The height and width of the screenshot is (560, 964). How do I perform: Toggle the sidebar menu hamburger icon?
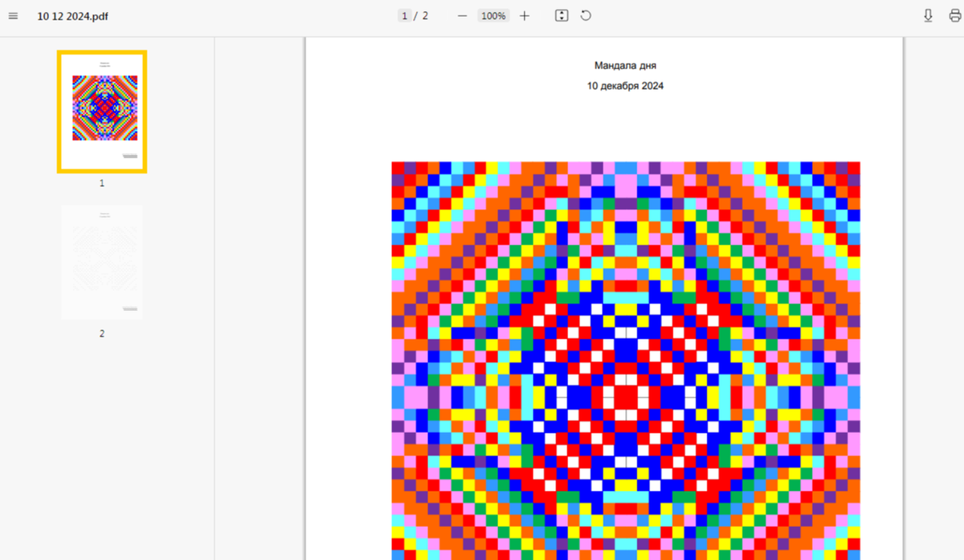tap(13, 16)
